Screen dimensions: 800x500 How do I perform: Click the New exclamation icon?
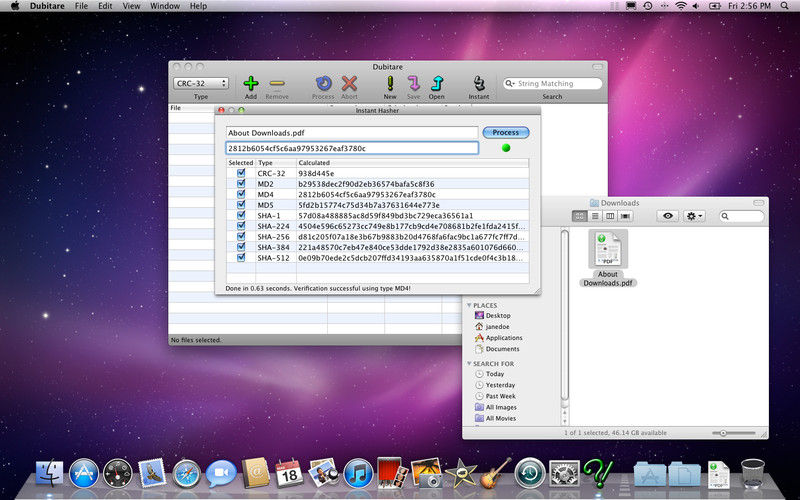click(390, 83)
